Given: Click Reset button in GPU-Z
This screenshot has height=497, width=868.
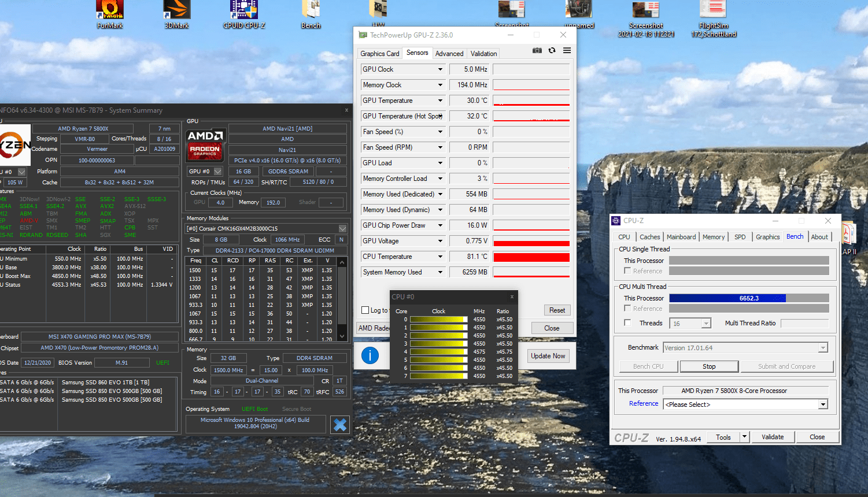Looking at the screenshot, I should [x=557, y=310].
